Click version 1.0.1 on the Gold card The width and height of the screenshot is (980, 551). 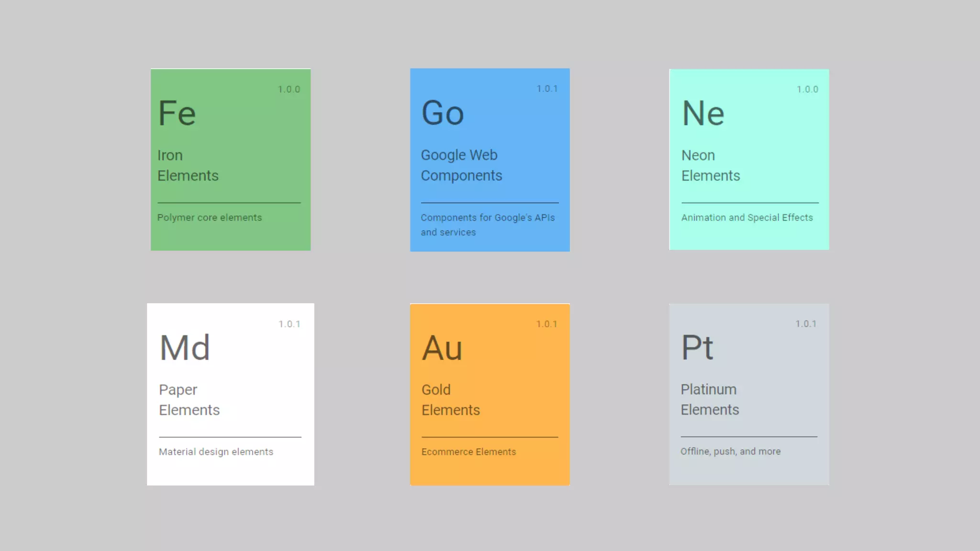(546, 324)
